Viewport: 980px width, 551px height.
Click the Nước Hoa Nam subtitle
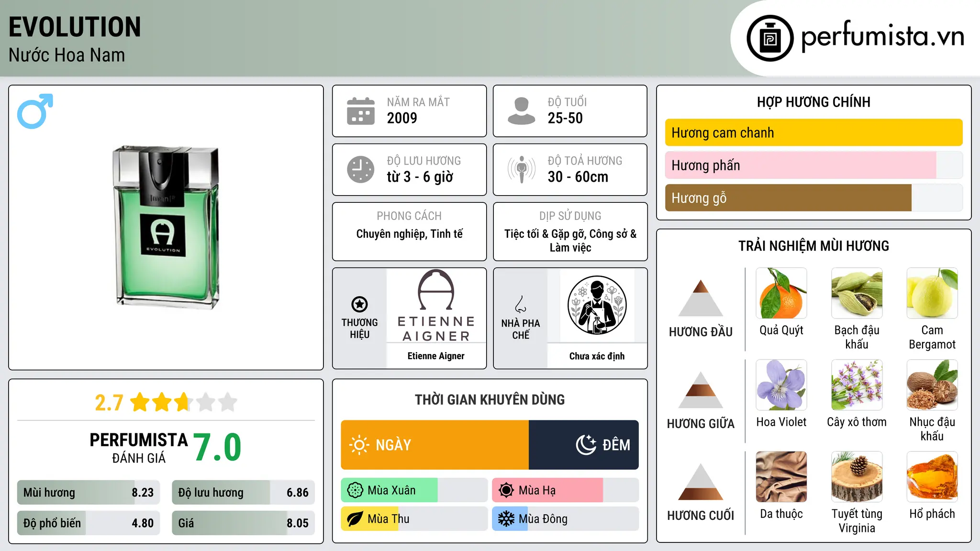(67, 55)
